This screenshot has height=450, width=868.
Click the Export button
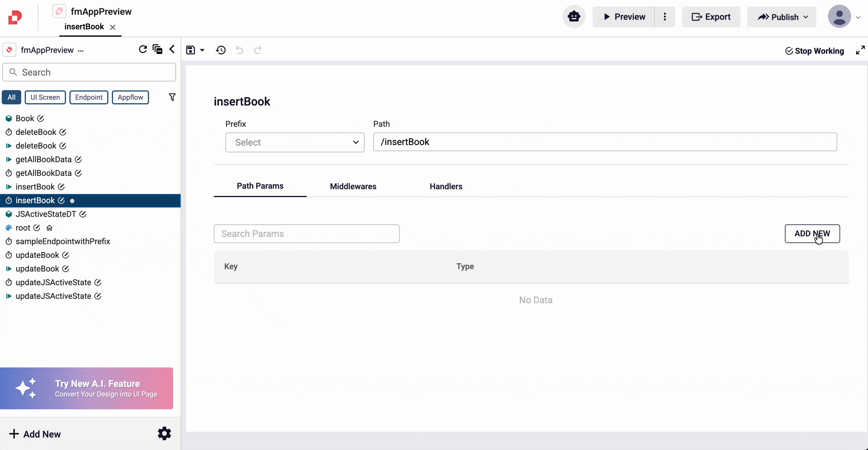coord(711,17)
